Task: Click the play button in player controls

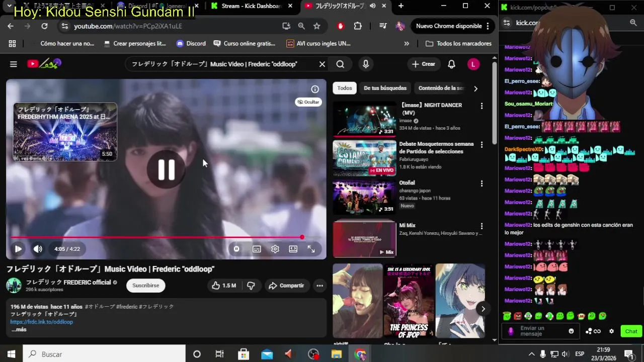Action: click(x=18, y=249)
